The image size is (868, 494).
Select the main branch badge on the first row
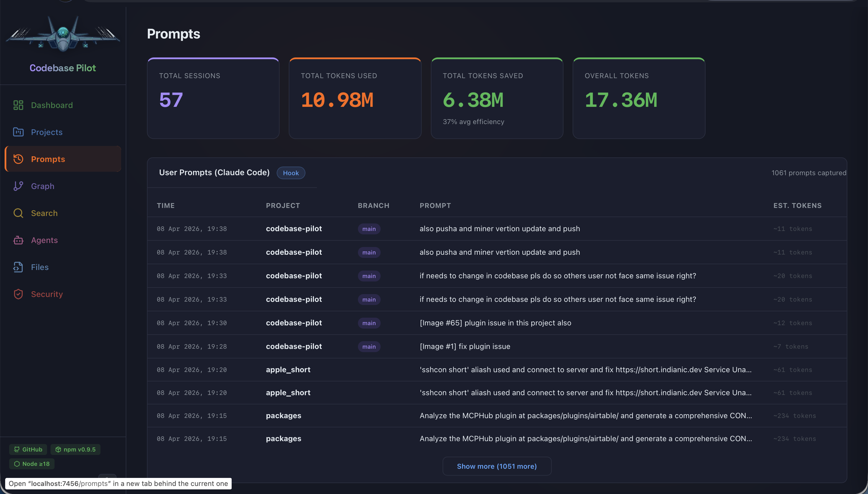coord(369,229)
